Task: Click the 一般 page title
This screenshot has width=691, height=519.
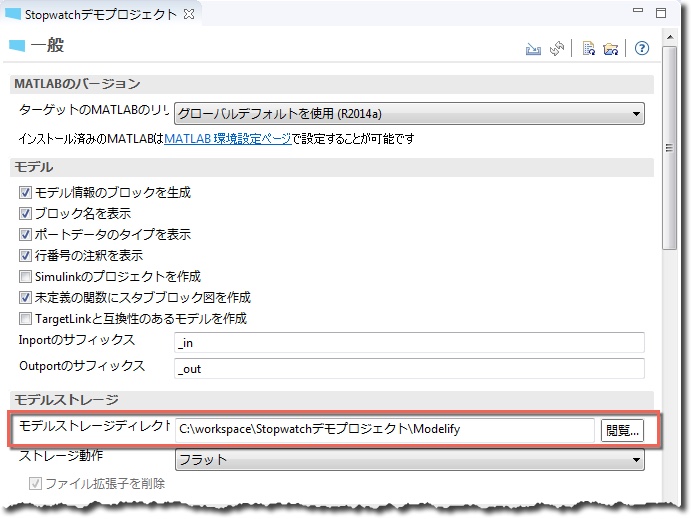Action: [47, 45]
